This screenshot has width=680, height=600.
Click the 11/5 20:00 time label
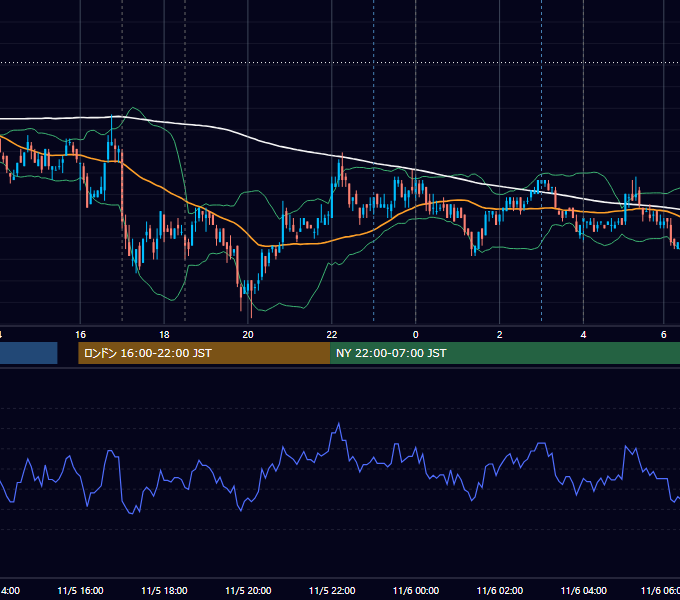(x=248, y=590)
